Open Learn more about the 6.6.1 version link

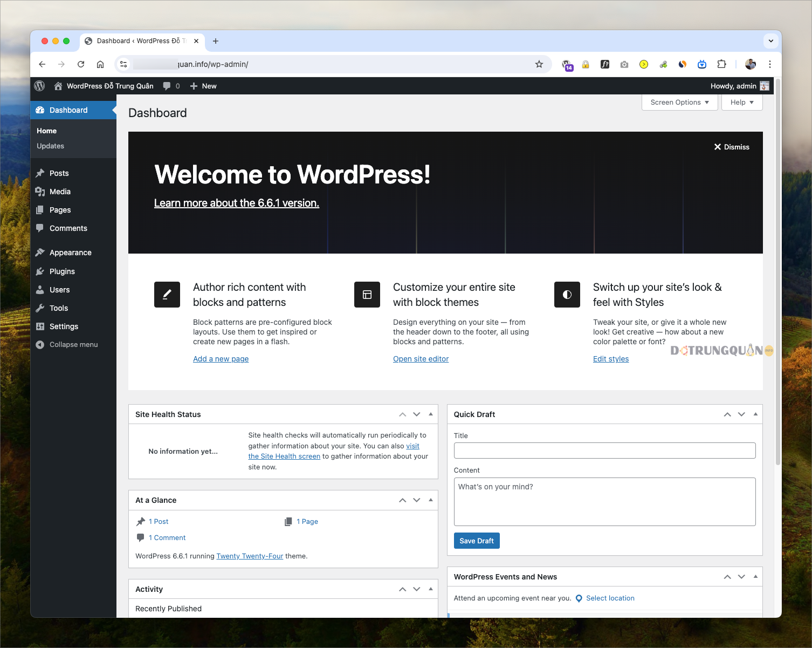point(237,203)
